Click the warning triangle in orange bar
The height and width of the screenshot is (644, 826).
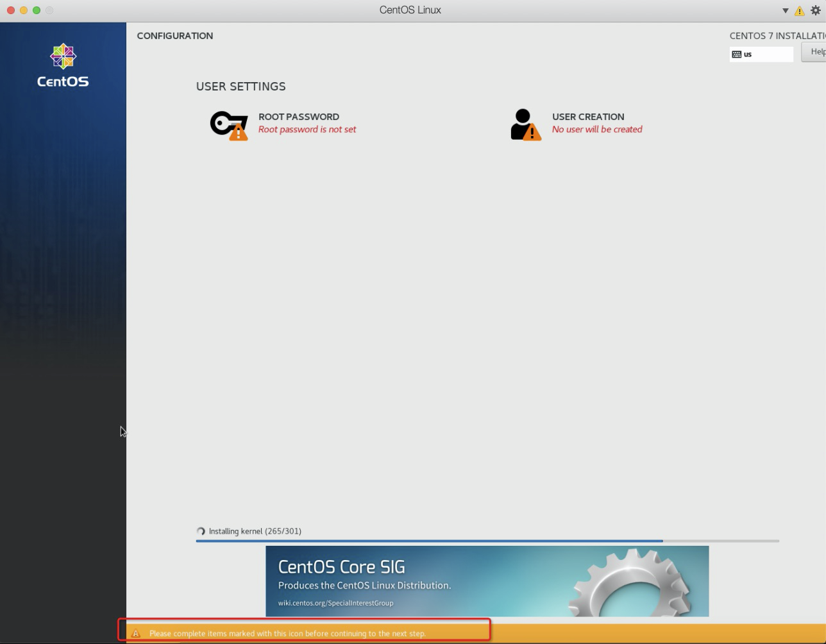(x=135, y=633)
